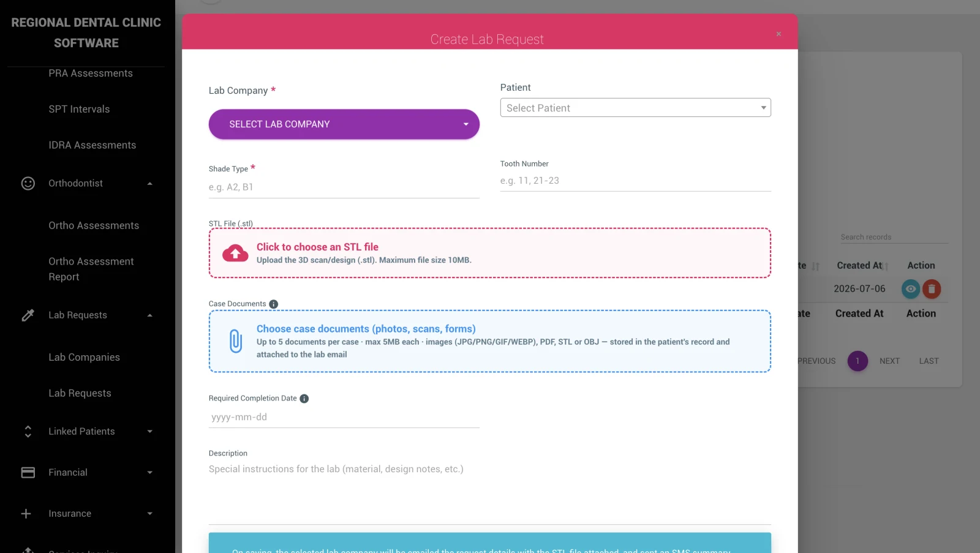Click the Linked Patients arrows icon
The image size is (980, 553).
(x=28, y=431)
